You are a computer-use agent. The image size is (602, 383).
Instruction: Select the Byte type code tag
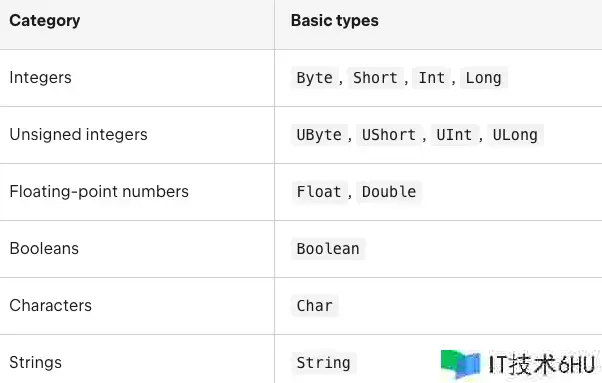(315, 78)
